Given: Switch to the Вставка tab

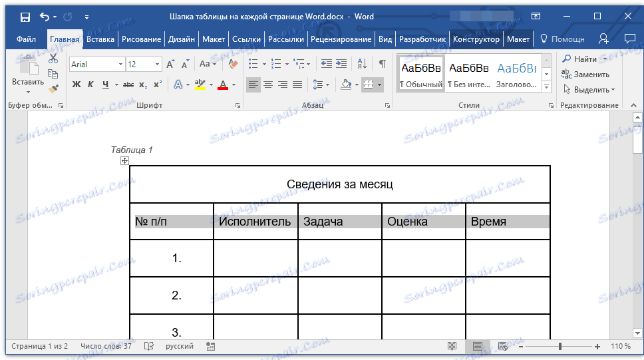Looking at the screenshot, I should 100,39.
